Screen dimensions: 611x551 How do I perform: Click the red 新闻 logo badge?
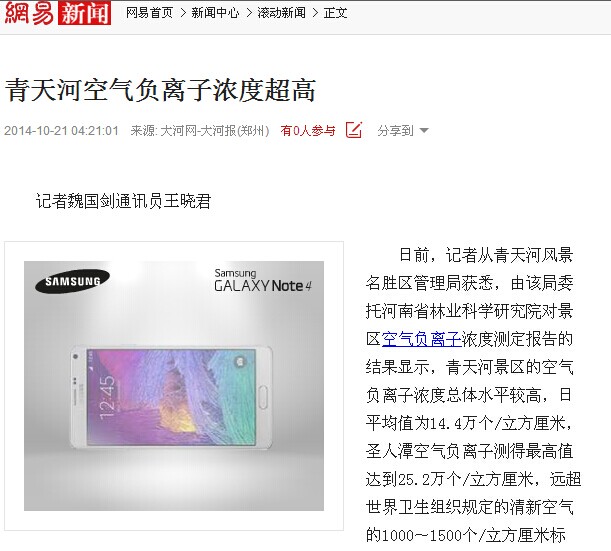[x=84, y=13]
